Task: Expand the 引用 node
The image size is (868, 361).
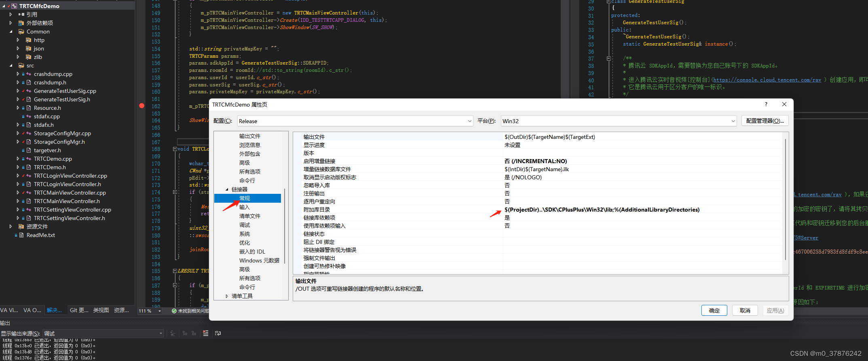Action: click(11, 15)
